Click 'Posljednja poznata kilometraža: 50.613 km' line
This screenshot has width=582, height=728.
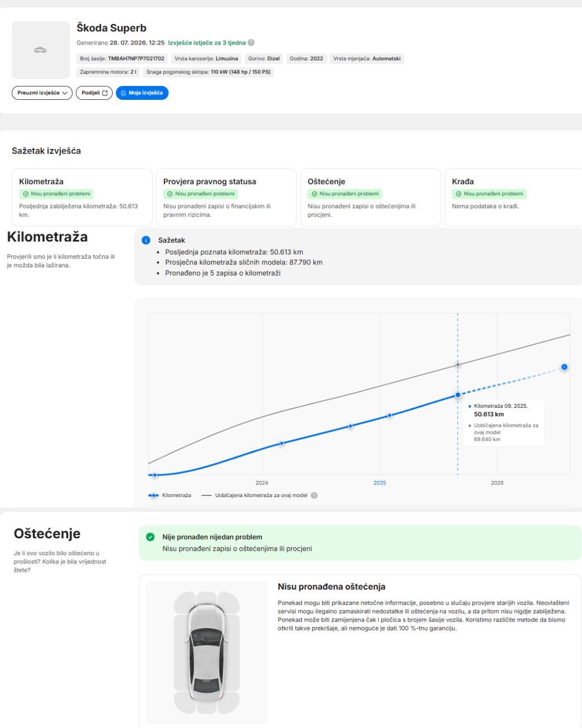[x=234, y=252]
